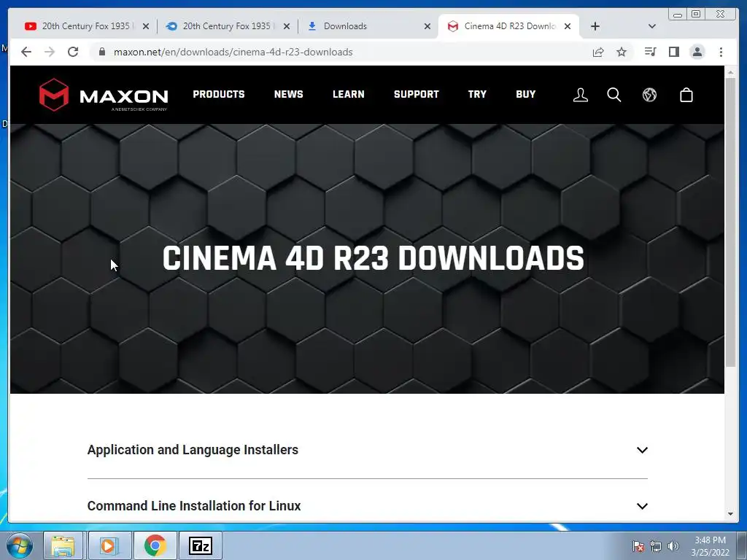Open a new tab with the plus button

pyautogui.click(x=595, y=26)
